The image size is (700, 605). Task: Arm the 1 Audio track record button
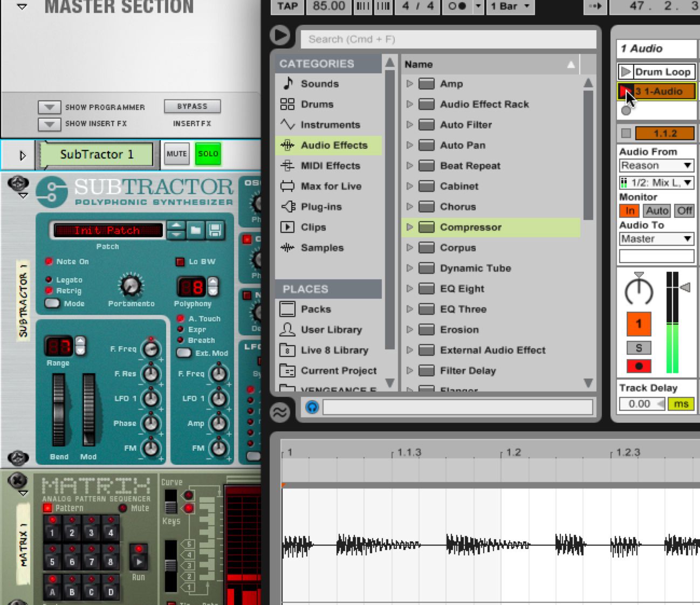(x=639, y=366)
